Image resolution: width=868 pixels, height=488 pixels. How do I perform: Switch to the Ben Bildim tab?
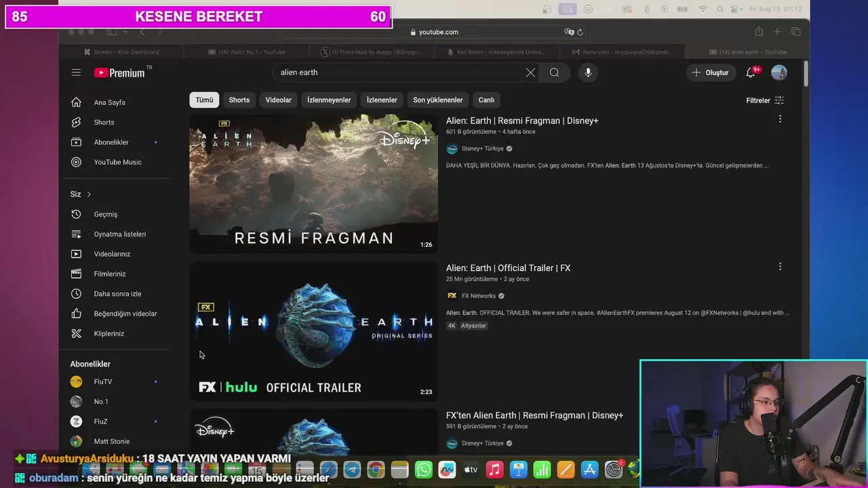496,52
